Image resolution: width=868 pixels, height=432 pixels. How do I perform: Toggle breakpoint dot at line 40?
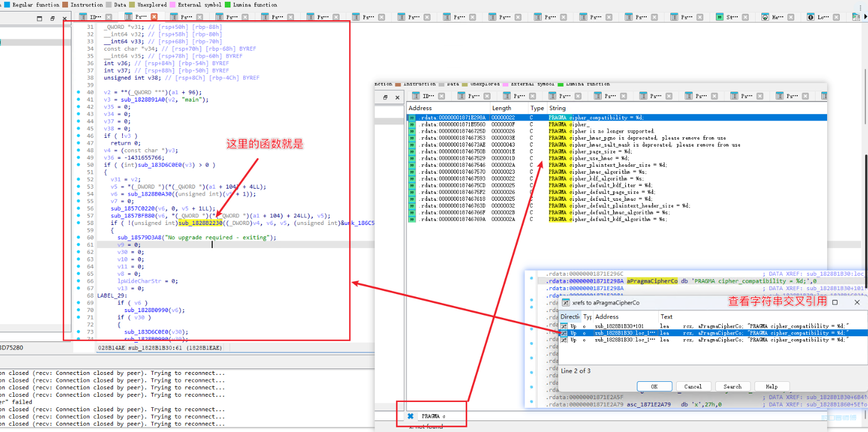pyautogui.click(x=78, y=92)
